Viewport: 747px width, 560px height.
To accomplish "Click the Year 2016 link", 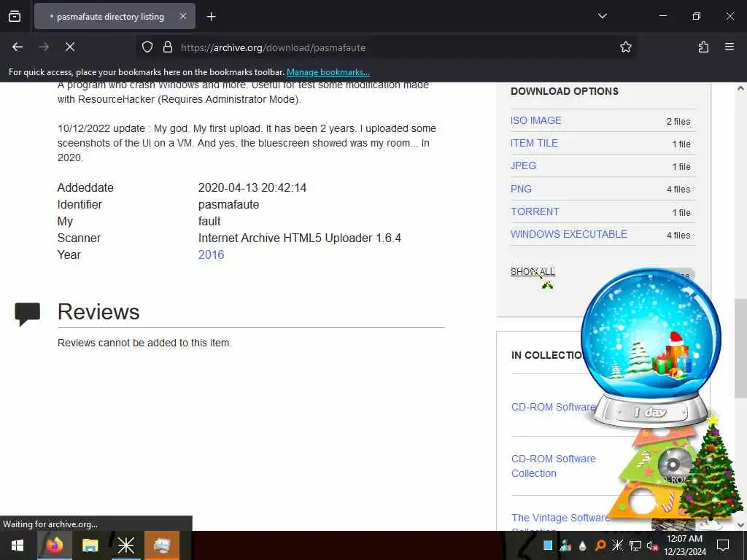I will pos(211,254).
